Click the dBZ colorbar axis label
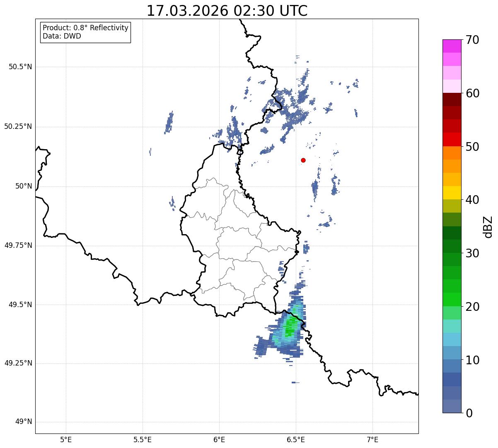498x448 pixels. click(x=488, y=226)
